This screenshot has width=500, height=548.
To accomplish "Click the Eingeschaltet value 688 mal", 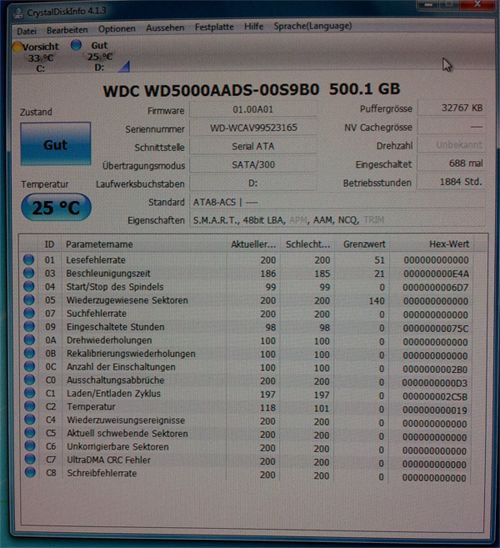I will (451, 164).
